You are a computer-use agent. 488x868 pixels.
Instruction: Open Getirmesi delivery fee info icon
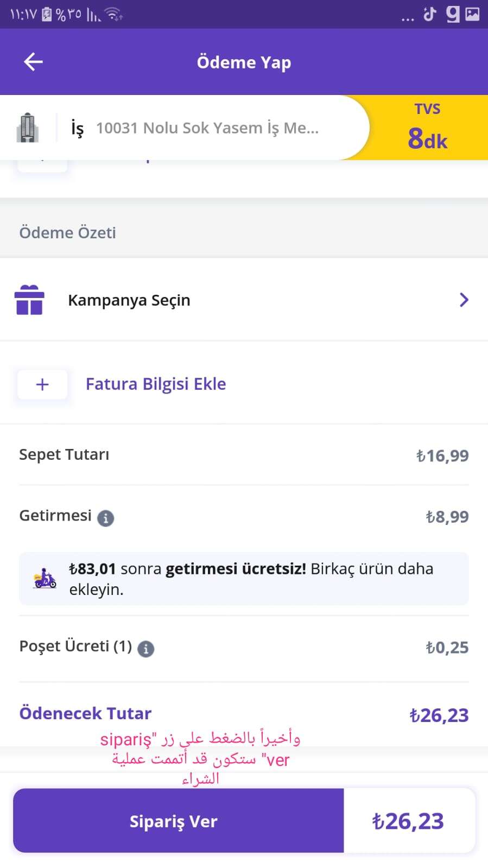(105, 518)
